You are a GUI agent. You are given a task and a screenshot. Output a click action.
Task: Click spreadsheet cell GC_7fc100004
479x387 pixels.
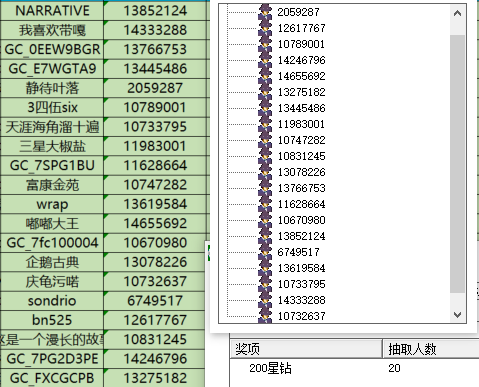click(x=52, y=243)
